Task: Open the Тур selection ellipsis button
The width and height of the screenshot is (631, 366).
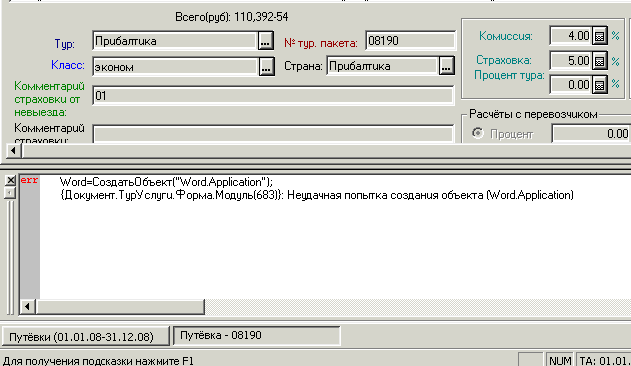Action: point(266,41)
